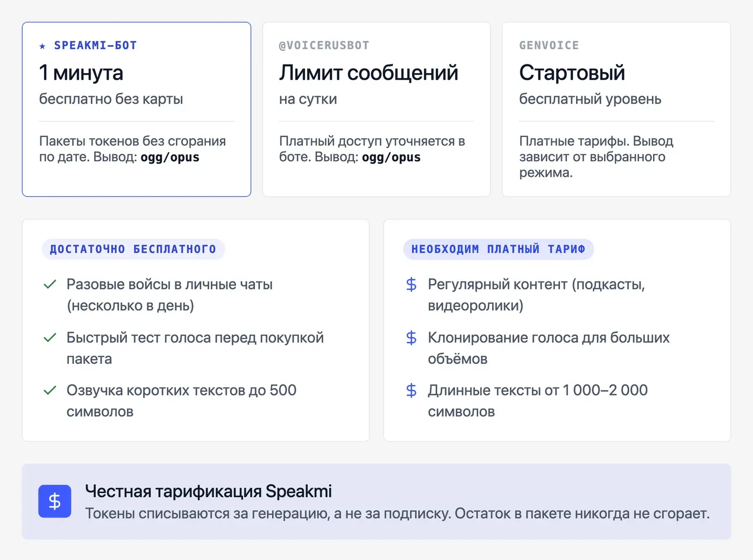Click the heading Честная тарификация Speakmi
This screenshot has height=560, width=753.
[208, 491]
